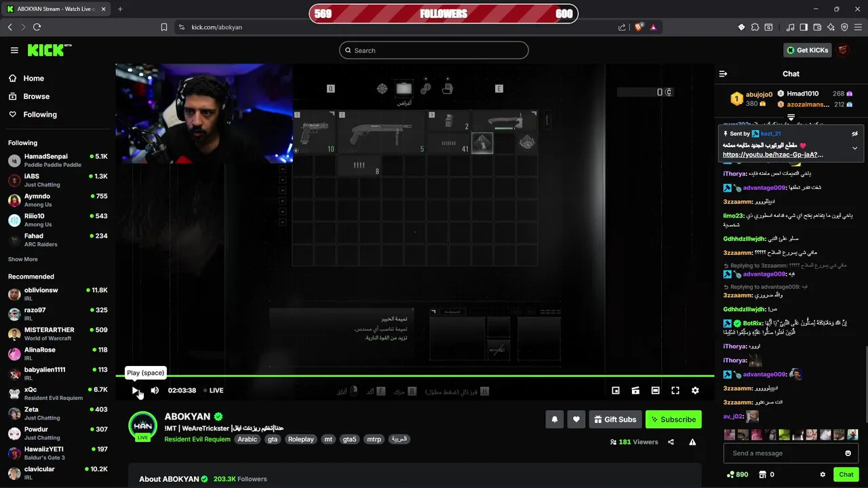
Task: Focus the Kick search field
Action: [x=434, y=50]
